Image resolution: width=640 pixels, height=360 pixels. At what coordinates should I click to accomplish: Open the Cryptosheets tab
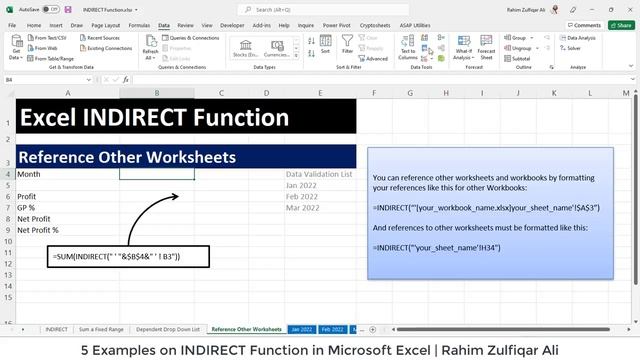[375, 25]
